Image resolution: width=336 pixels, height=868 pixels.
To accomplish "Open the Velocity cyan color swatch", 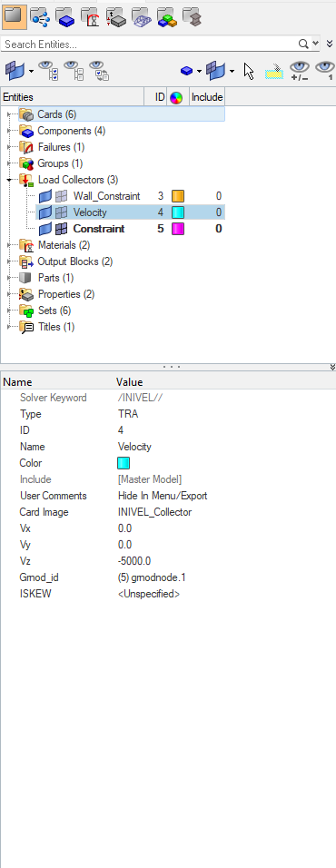I will (x=178, y=212).
